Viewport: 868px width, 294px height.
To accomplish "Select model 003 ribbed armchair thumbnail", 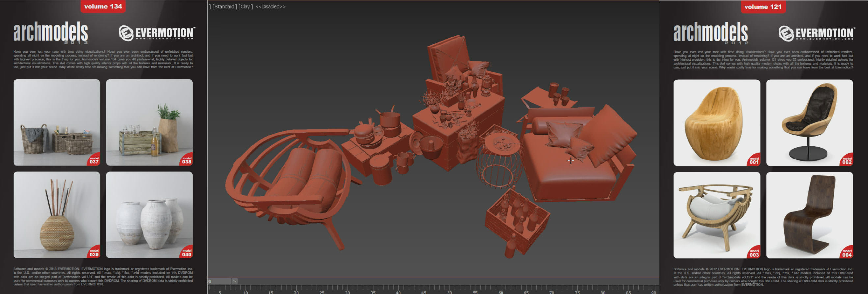I will (x=717, y=215).
